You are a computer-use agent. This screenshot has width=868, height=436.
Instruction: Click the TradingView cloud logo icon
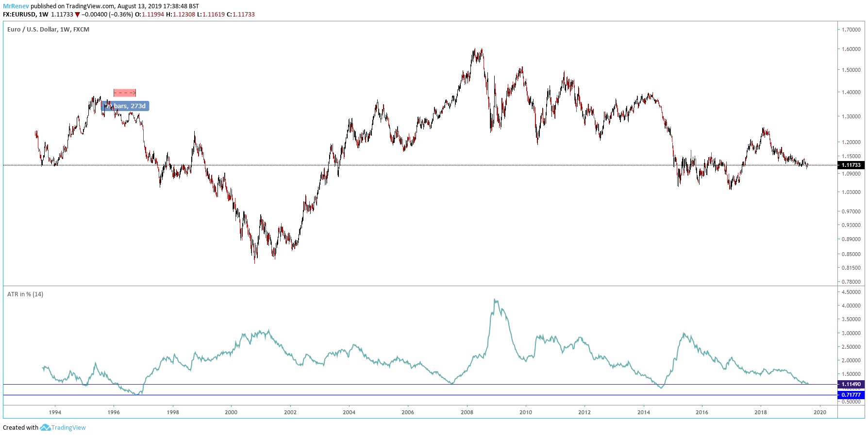click(45, 427)
